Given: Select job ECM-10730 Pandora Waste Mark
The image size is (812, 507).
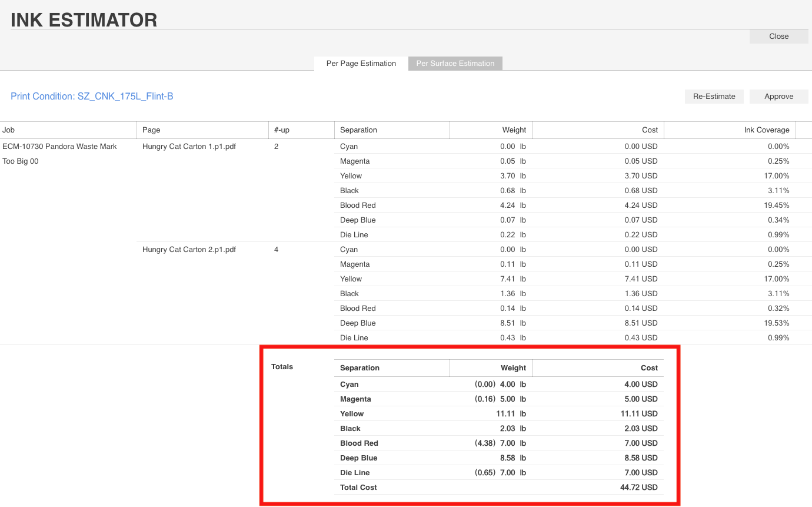Looking at the screenshot, I should pos(59,147).
